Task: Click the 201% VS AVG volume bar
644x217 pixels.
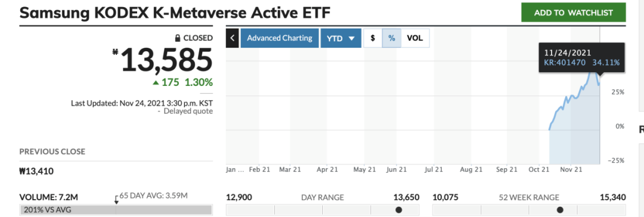Action: click(116, 210)
